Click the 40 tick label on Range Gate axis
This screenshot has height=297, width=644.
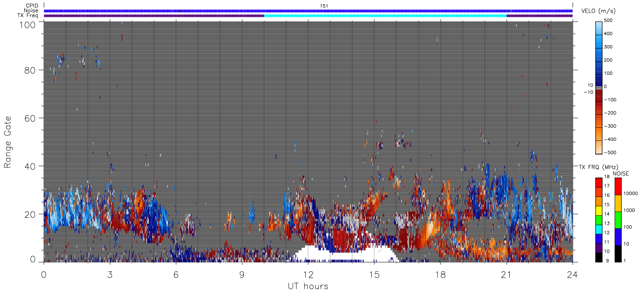coord(30,166)
